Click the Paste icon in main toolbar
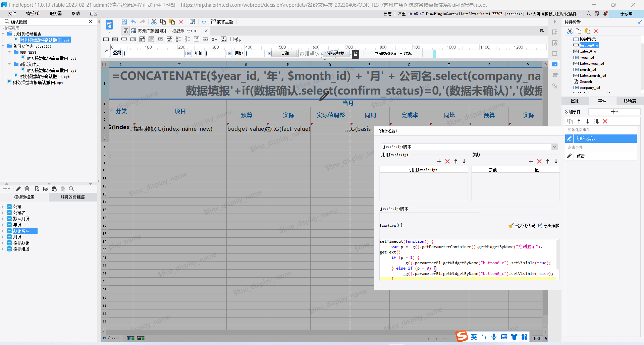The image size is (644, 345). 172,22
